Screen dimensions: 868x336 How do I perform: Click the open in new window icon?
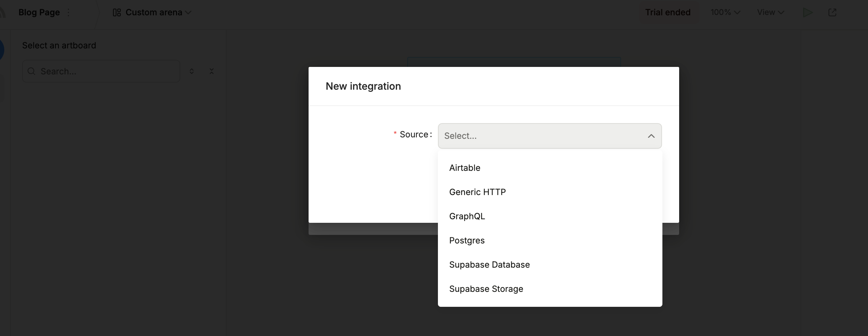coord(832,12)
